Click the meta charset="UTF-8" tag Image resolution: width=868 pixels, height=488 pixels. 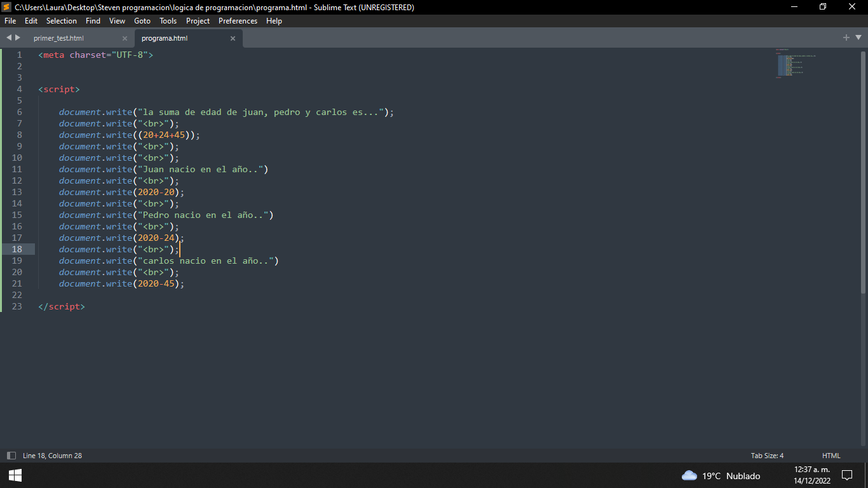tap(96, 55)
